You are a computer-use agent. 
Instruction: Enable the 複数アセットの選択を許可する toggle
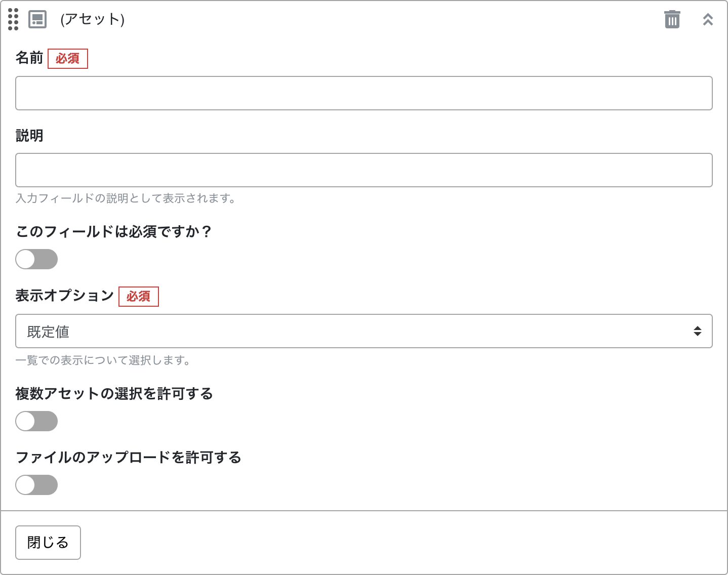[36, 421]
